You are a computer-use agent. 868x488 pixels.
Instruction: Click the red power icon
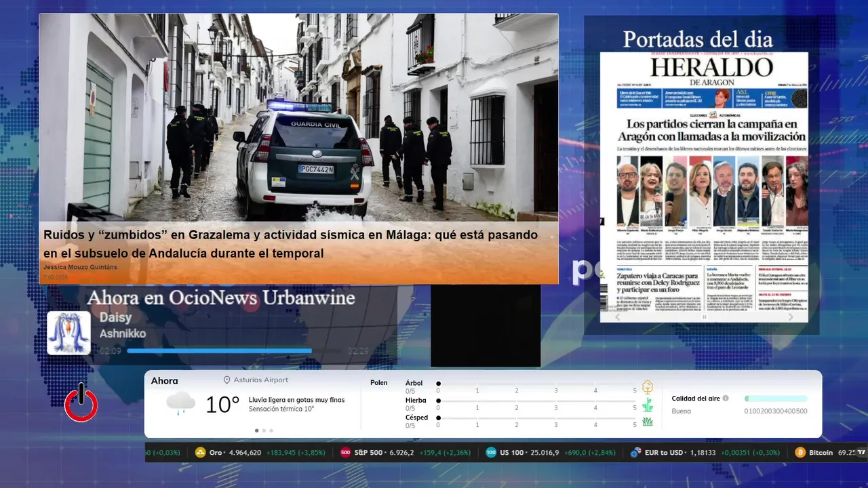tap(81, 403)
